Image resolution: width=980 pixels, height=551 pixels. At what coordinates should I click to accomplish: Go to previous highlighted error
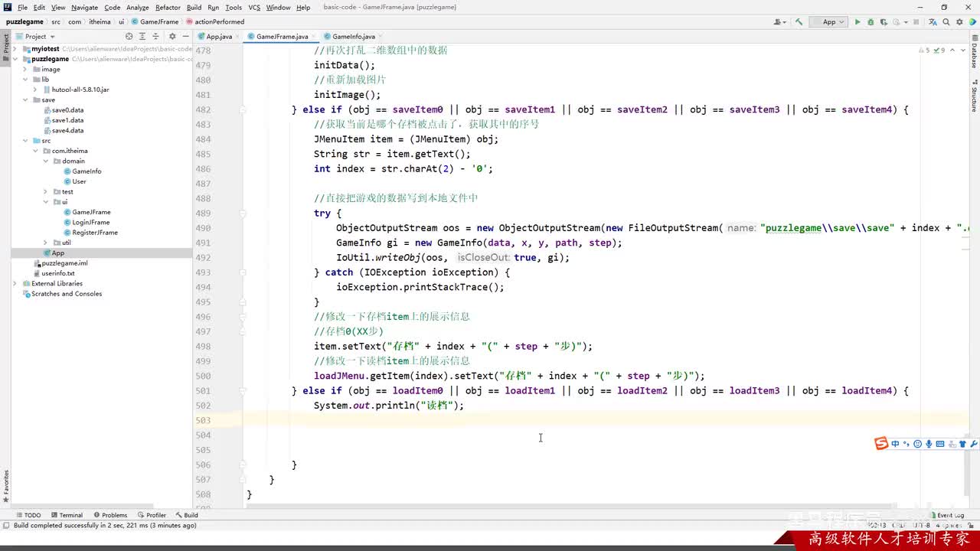pos(953,51)
